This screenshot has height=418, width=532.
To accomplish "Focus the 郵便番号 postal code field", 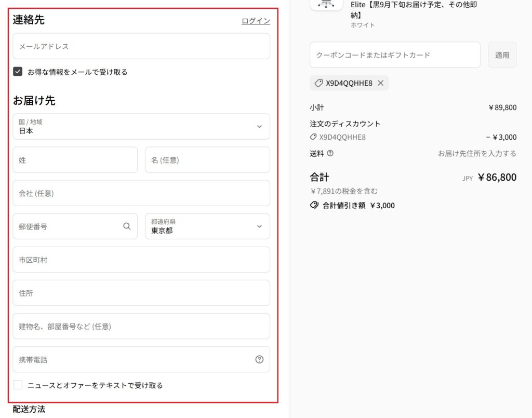I will [x=68, y=226].
